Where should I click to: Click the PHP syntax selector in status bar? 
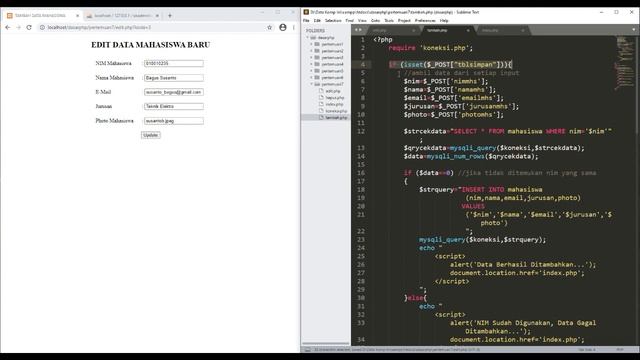(x=620, y=349)
